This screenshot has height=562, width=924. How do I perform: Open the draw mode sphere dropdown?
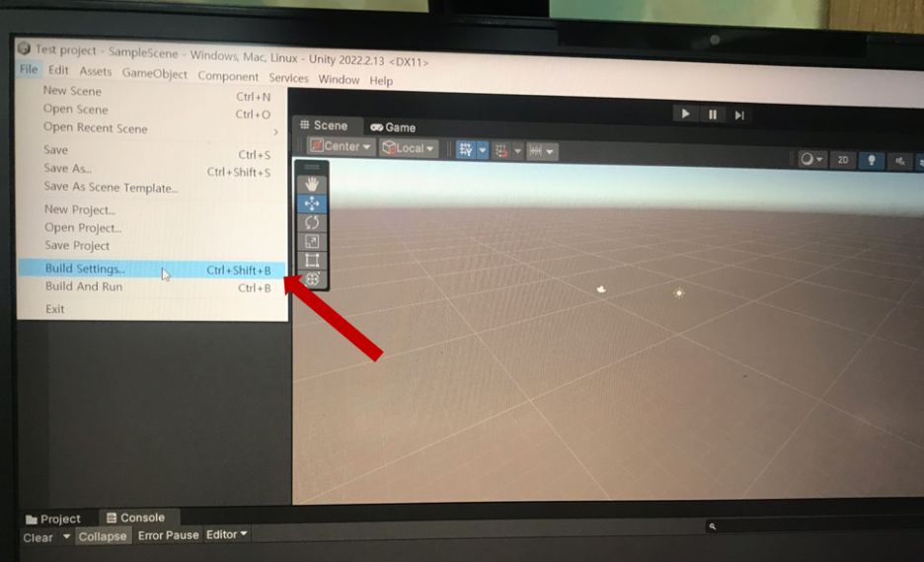click(810, 159)
